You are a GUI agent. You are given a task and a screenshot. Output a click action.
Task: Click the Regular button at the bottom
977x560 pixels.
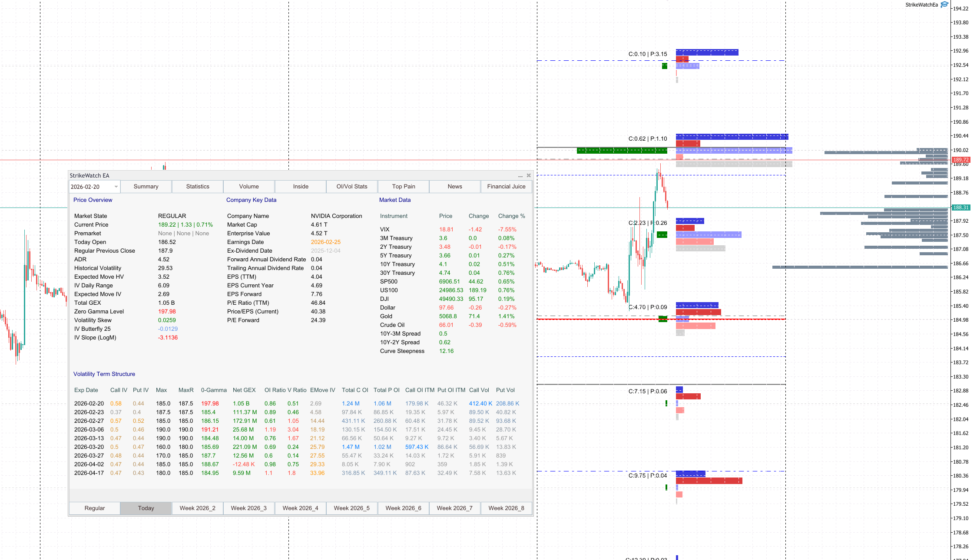coord(94,508)
